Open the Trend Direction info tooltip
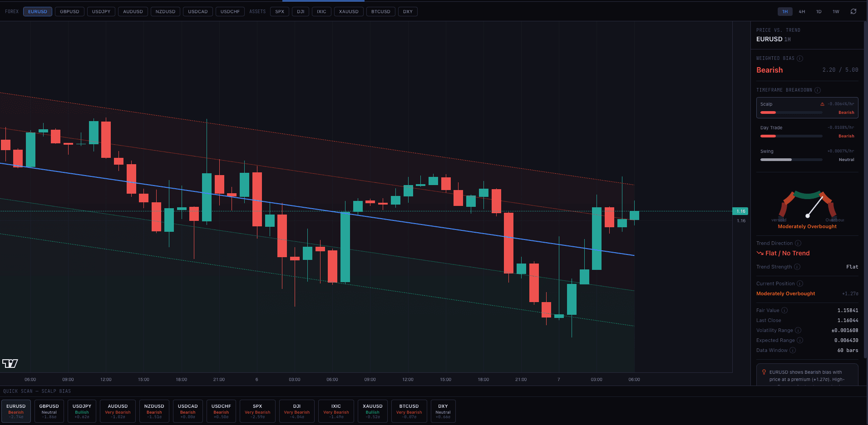The width and height of the screenshot is (868, 425). (x=798, y=243)
